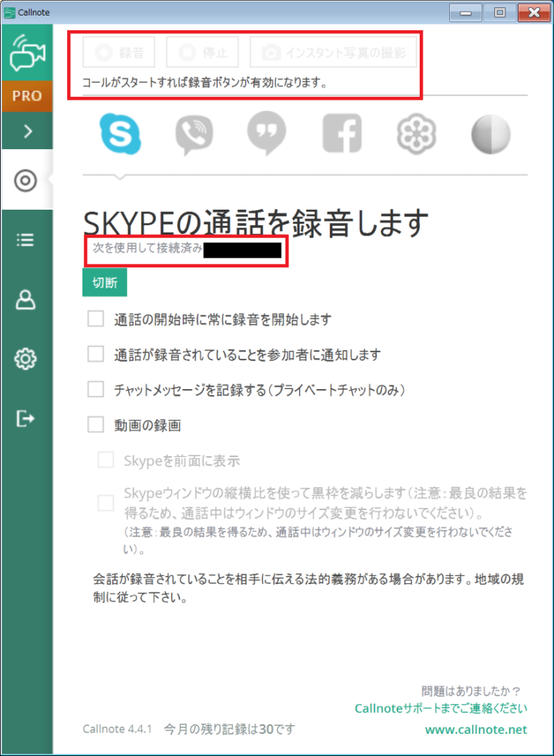The image size is (554, 756).
Task: Open the recordings list icon in sidebar
Action: tap(25, 240)
